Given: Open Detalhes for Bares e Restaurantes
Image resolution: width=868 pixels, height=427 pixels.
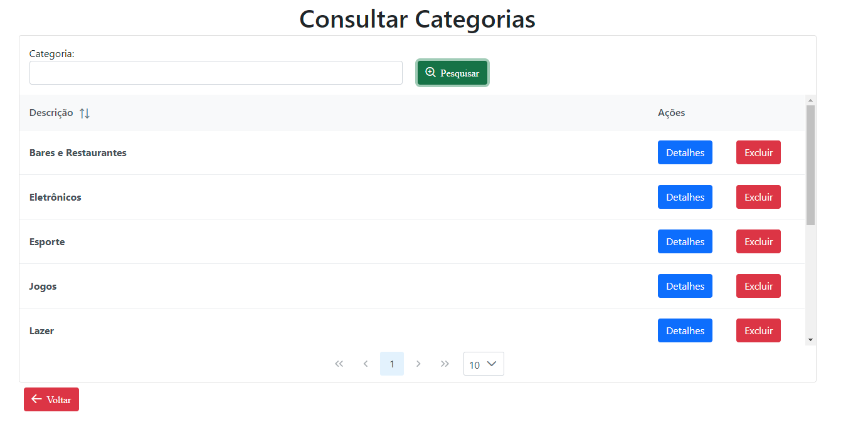Looking at the screenshot, I should tap(685, 152).
